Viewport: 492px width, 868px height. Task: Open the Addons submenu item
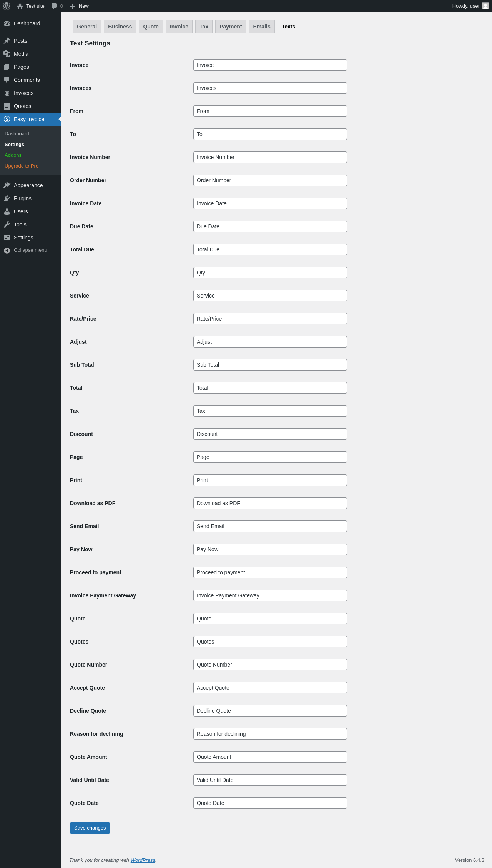click(x=13, y=155)
